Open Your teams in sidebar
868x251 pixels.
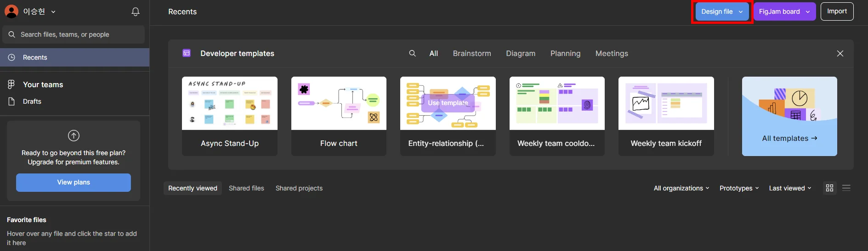[x=43, y=84]
